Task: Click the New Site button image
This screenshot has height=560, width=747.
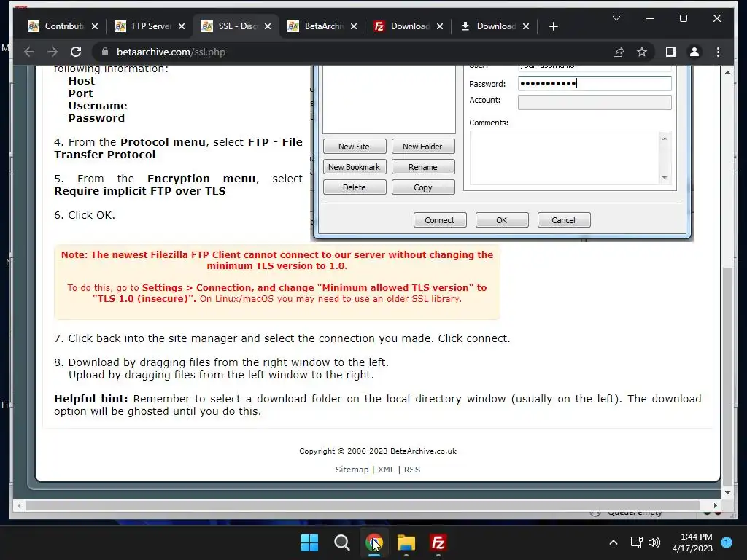Action: coord(355,146)
